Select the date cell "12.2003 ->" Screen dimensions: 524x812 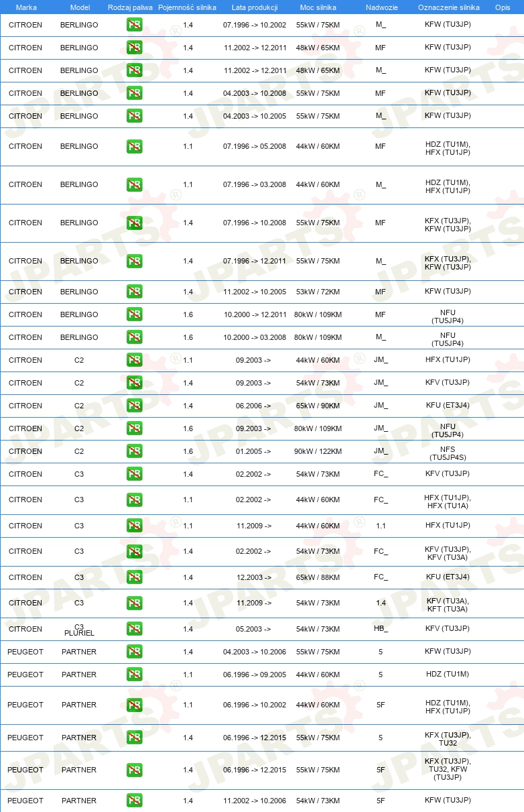[253, 577]
